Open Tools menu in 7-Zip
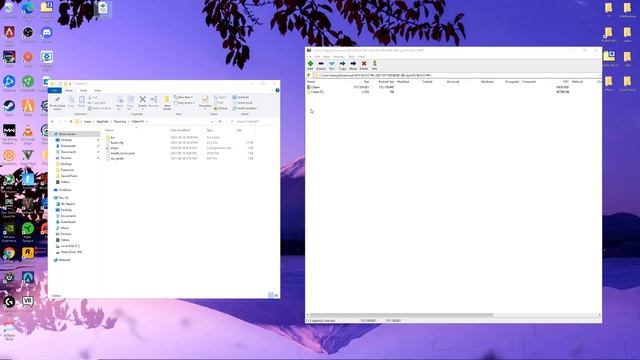 (x=351, y=56)
